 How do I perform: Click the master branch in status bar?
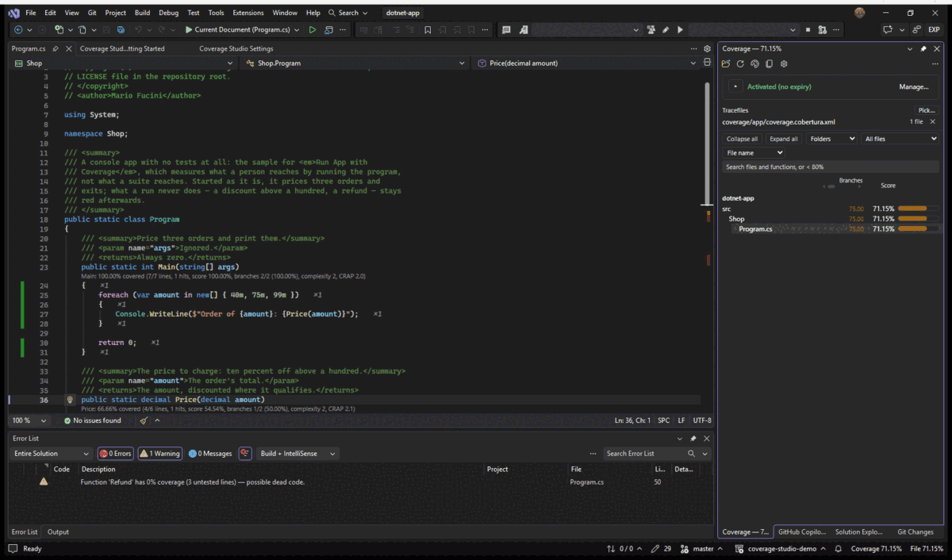(701, 549)
